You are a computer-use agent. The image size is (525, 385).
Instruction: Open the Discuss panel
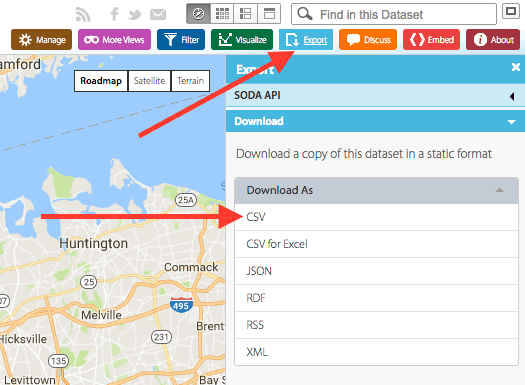click(x=368, y=40)
